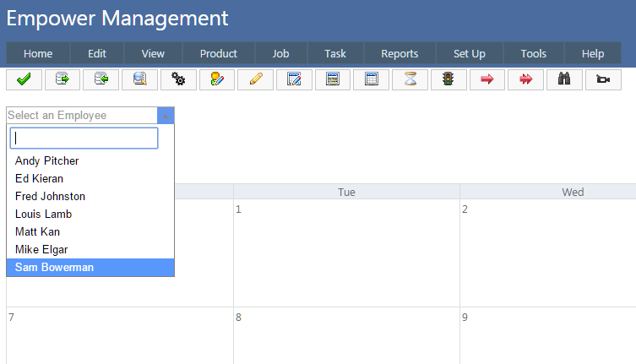This screenshot has width=636, height=364.
Task: Click the traffic light toolbar icon
Action: pos(448,79)
